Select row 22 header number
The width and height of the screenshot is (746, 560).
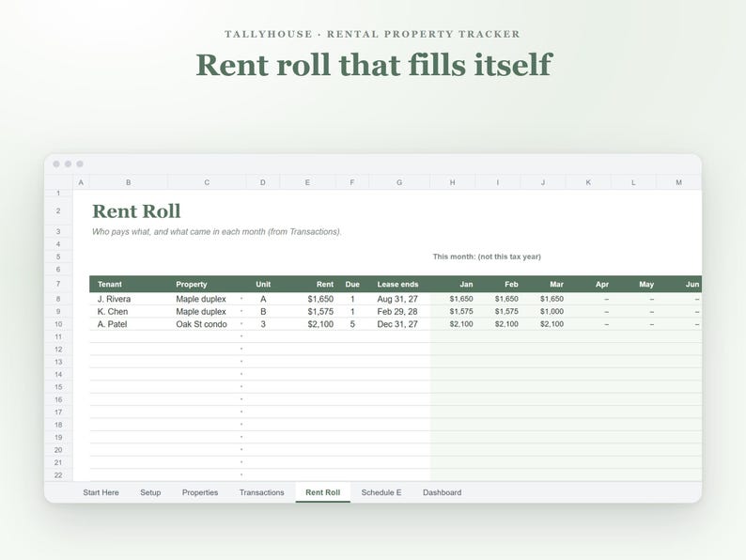58,474
